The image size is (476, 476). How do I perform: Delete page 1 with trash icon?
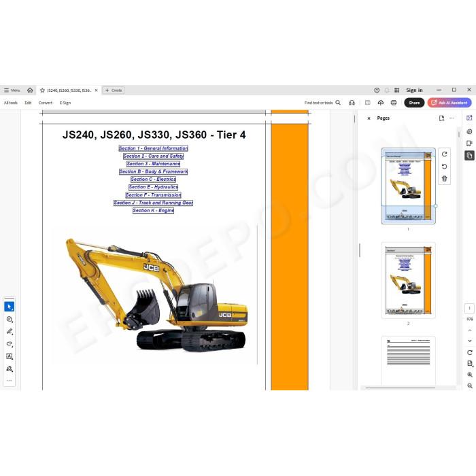(x=445, y=178)
